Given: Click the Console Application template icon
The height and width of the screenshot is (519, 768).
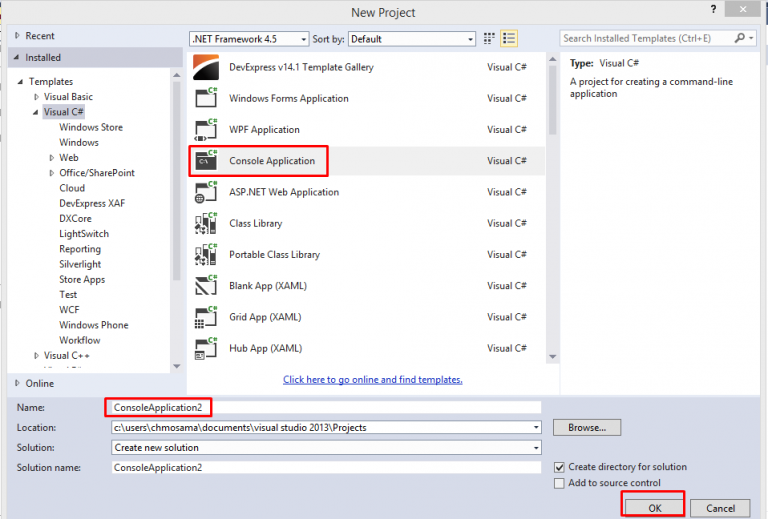Looking at the screenshot, I should tap(206, 161).
